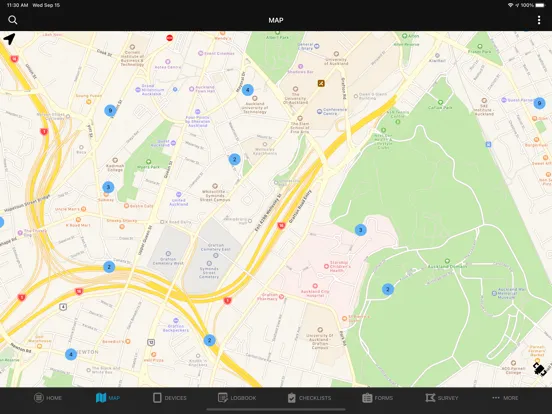The width and height of the screenshot is (552, 414).
Task: Tap University of Auckland Grafton Campus pin
Action: (x=320, y=330)
